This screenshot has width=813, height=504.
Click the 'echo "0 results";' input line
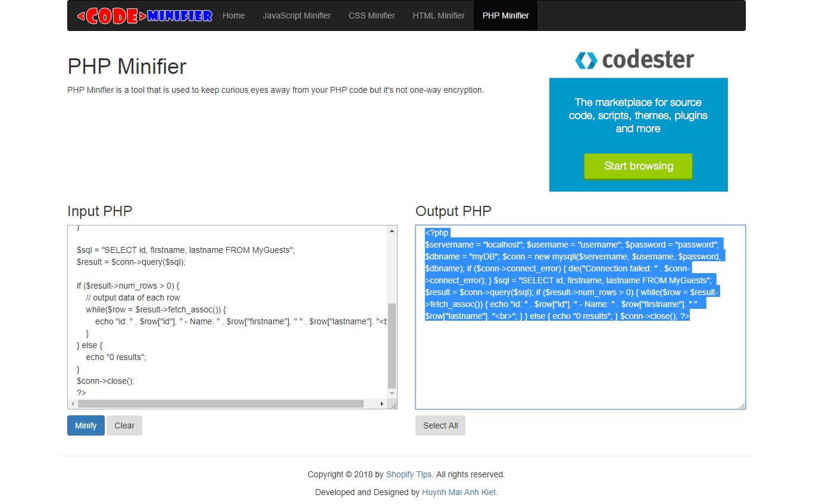pos(115,357)
